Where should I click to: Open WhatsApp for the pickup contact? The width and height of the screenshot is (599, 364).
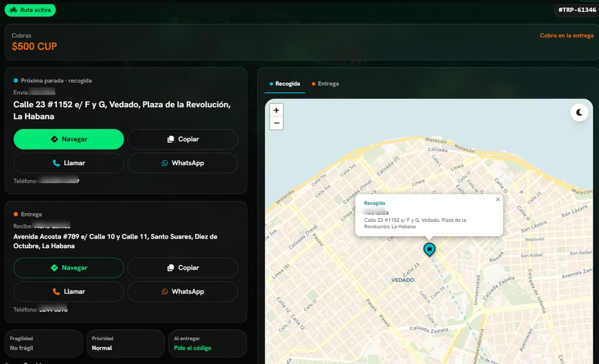coord(183,163)
